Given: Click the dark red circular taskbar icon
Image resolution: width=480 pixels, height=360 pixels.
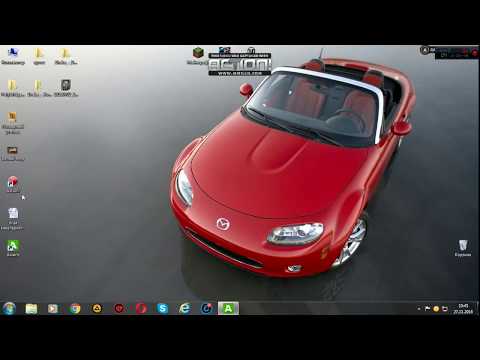Looking at the screenshot, I should pyautogui.click(x=119, y=309).
